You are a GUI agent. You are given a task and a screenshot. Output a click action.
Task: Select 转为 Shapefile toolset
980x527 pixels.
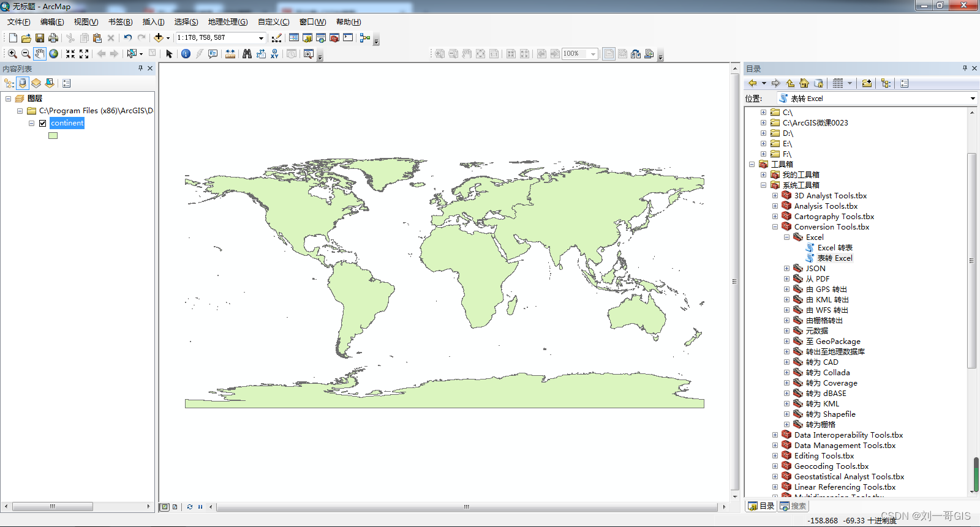830,414
